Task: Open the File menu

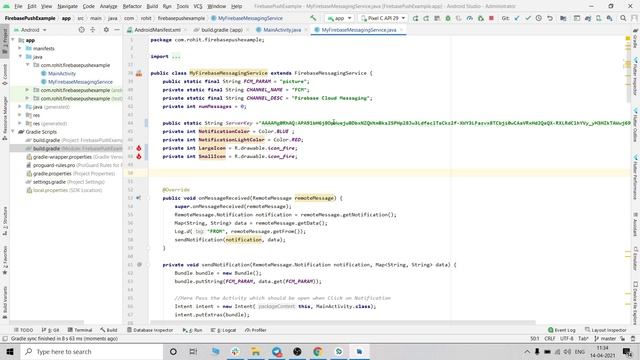Action: point(18,6)
